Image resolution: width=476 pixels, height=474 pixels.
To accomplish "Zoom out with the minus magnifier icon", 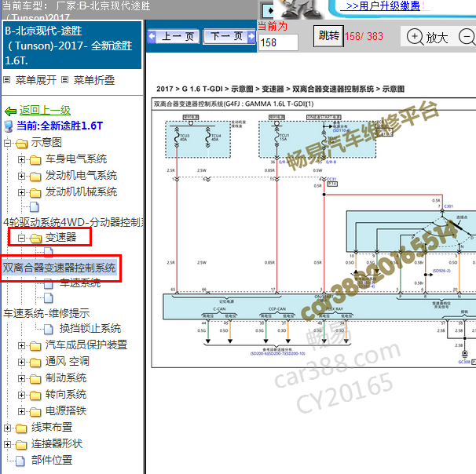I will tap(467, 37).
